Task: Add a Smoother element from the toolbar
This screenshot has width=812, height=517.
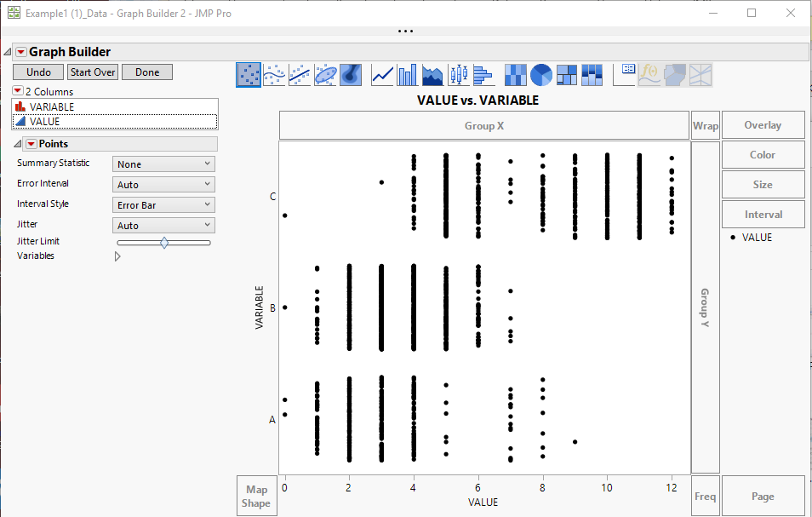Action: click(x=273, y=75)
